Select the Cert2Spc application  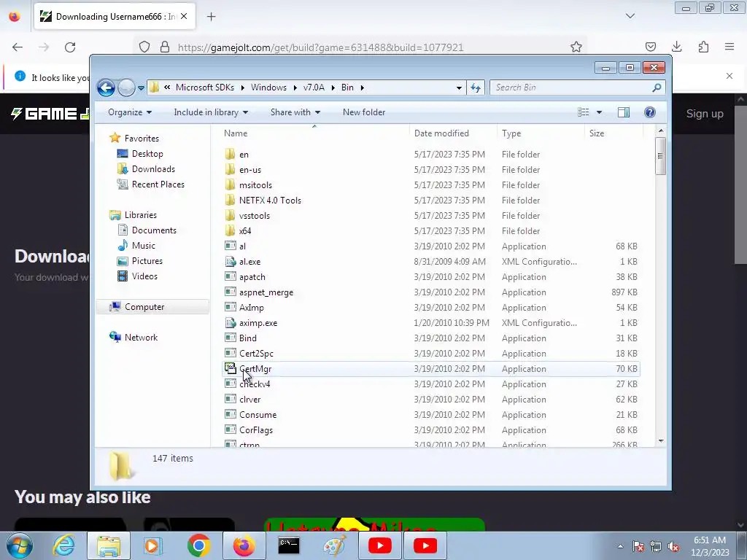(x=256, y=354)
